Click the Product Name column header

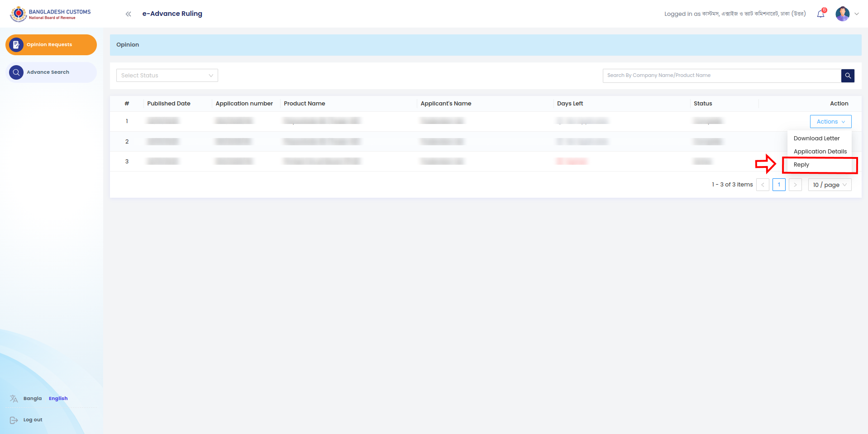pyautogui.click(x=305, y=104)
